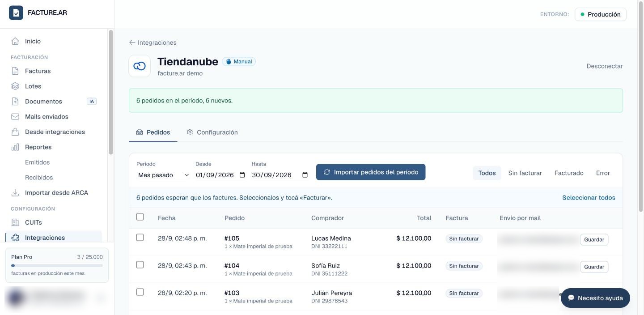Filter orders by Facturado

[x=569, y=173]
